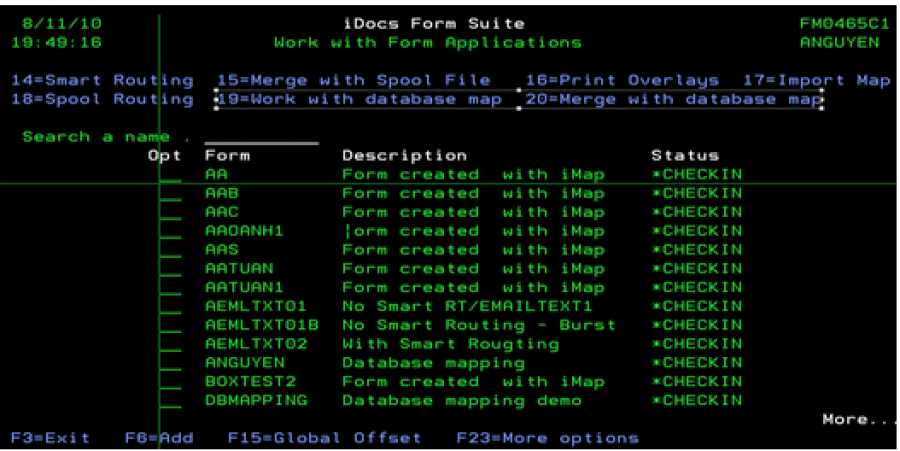Viewport: 900px width, 451px height.
Task: Click Opt field for form AA
Action: pyautogui.click(x=171, y=175)
